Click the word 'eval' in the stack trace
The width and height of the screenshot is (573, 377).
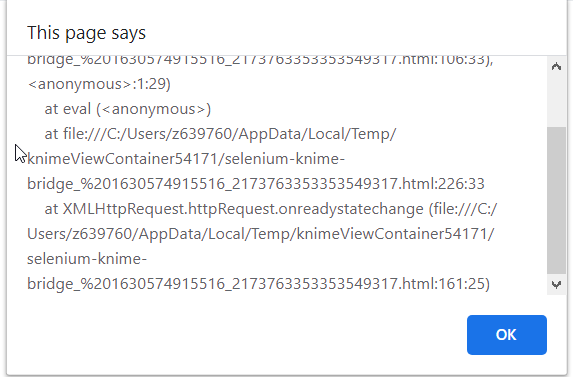tap(76, 109)
